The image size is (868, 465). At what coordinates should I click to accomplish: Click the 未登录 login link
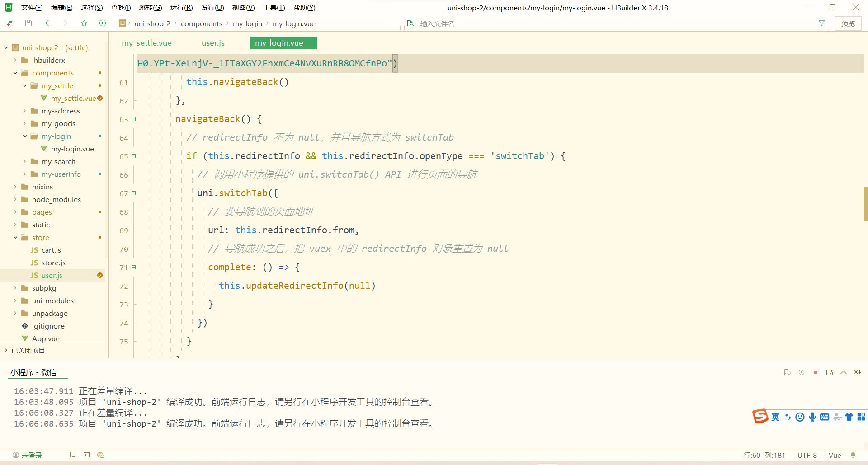[x=31, y=455]
